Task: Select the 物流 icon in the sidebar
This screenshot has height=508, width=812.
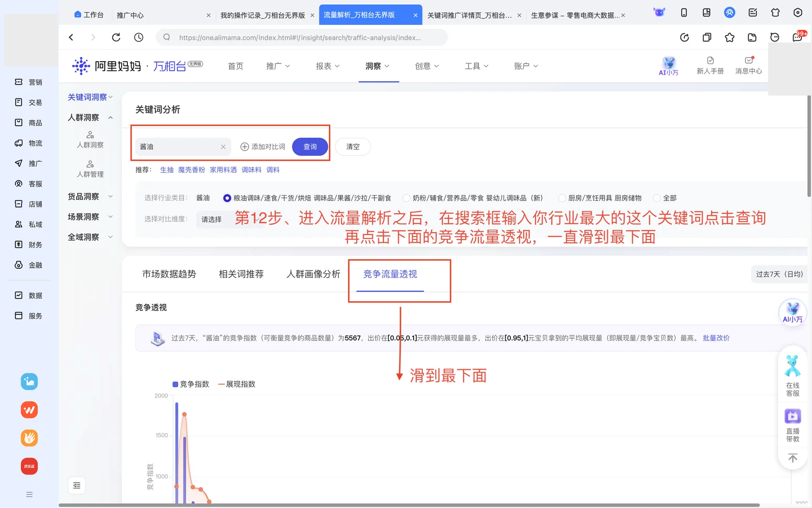Action: [18, 143]
